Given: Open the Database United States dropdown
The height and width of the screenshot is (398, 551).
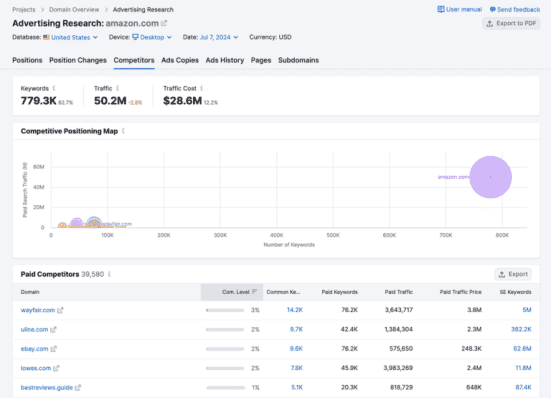Looking at the screenshot, I should pyautogui.click(x=71, y=37).
